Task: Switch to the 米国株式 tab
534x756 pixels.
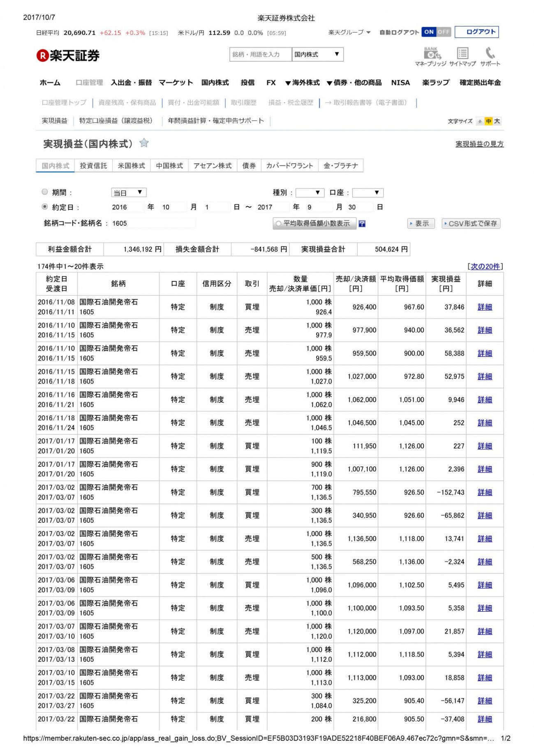Action: point(132,165)
